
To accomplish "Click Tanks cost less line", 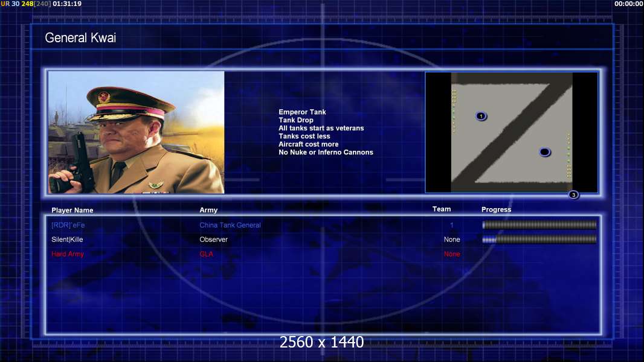I will click(304, 136).
